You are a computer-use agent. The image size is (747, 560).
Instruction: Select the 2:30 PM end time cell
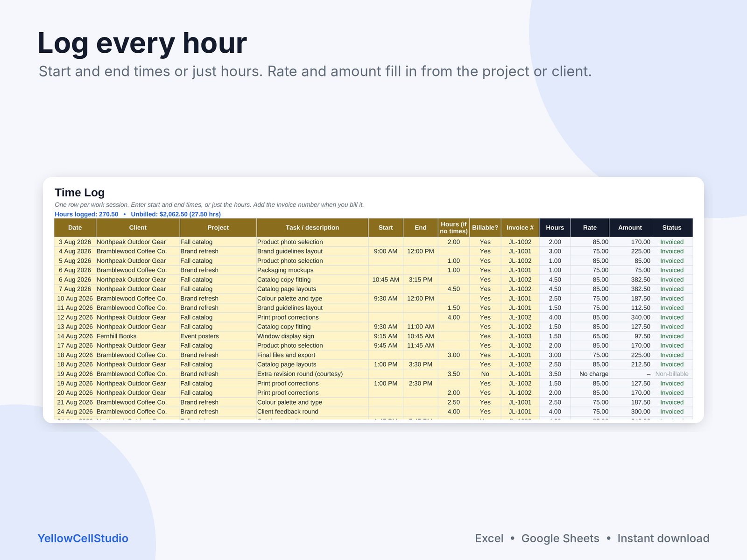(421, 383)
